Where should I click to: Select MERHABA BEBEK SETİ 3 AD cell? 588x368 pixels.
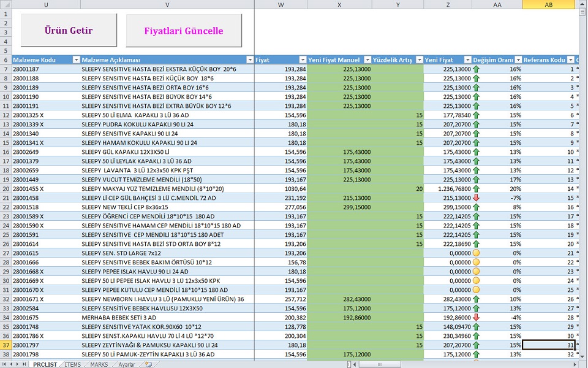[167, 317]
